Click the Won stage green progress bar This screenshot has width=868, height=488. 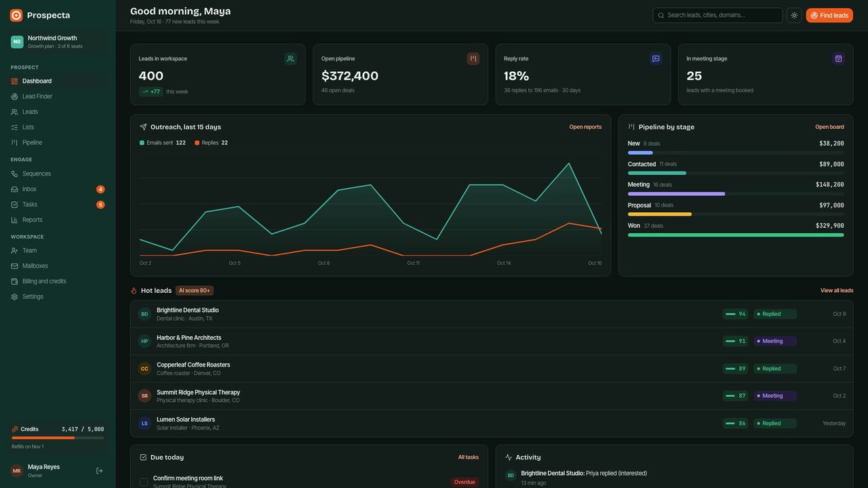(736, 235)
